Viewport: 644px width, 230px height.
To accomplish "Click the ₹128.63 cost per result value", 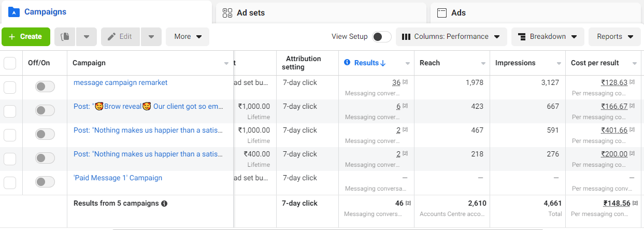I will pos(614,83).
